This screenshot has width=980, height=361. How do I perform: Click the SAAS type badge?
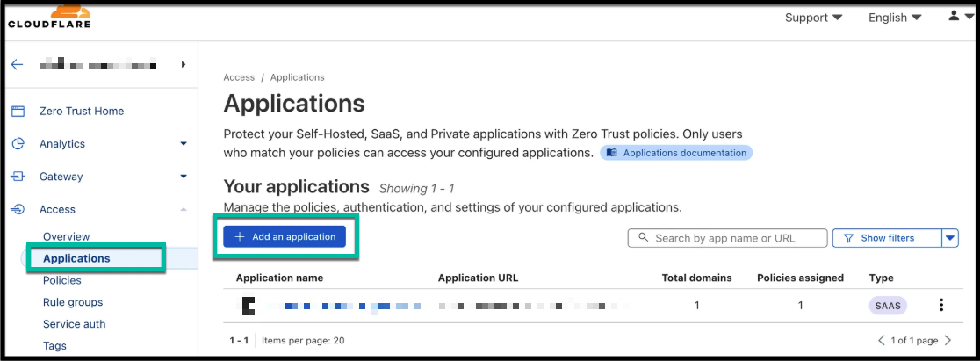click(888, 306)
